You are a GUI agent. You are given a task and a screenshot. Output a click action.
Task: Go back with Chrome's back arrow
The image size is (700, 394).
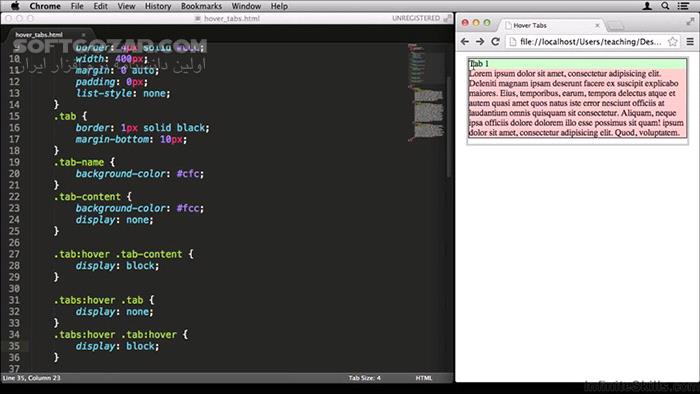pos(465,41)
